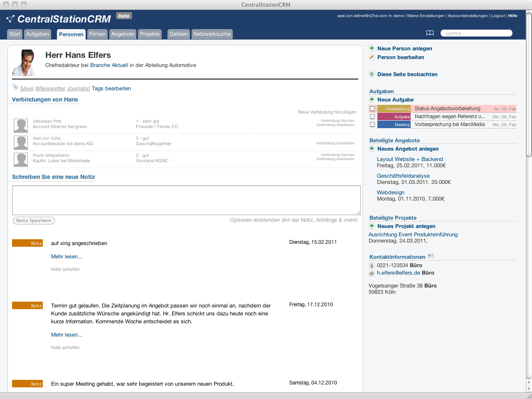Click the vCard icon beside Kontaktinformationen
This screenshot has height=399, width=532.
pyautogui.click(x=431, y=256)
